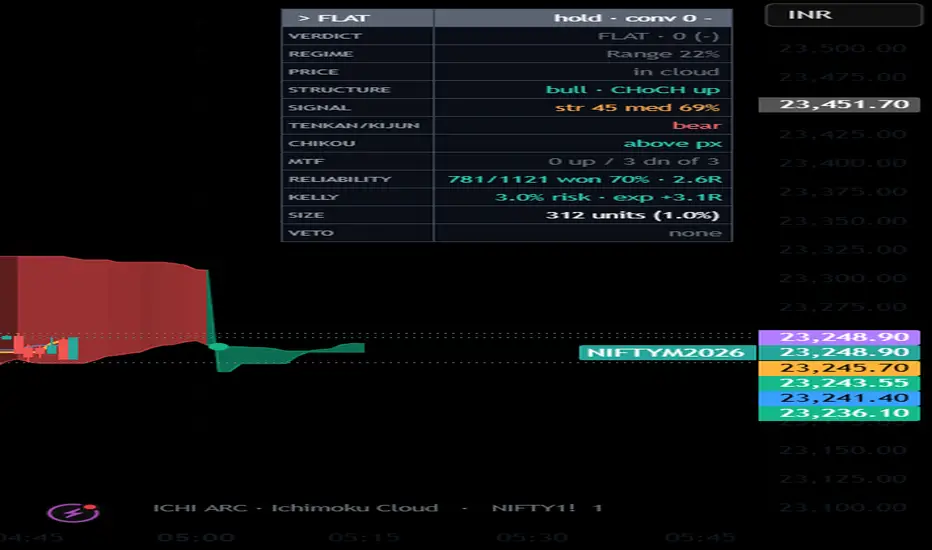
Task: Click the '0 up / 3 dn of 3' MTF value
Action: (634, 161)
